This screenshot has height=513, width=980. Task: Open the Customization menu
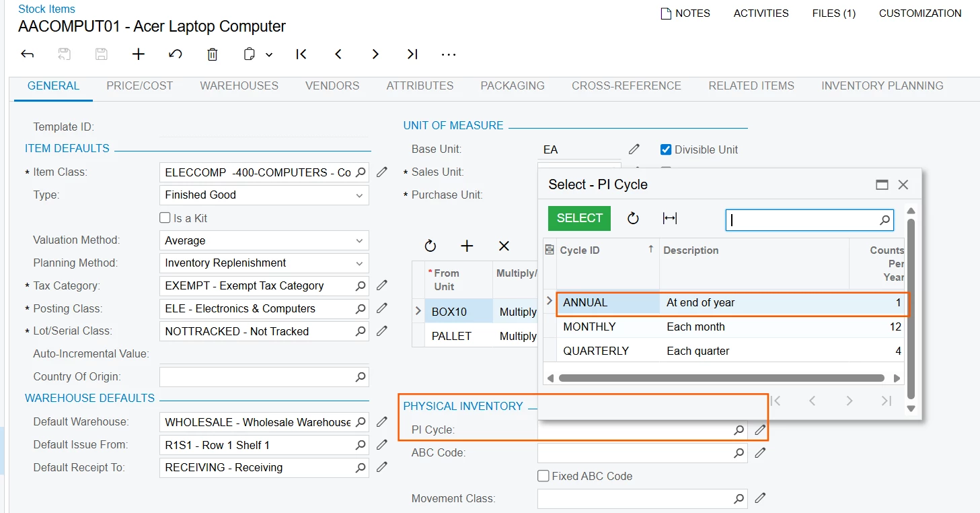click(920, 13)
